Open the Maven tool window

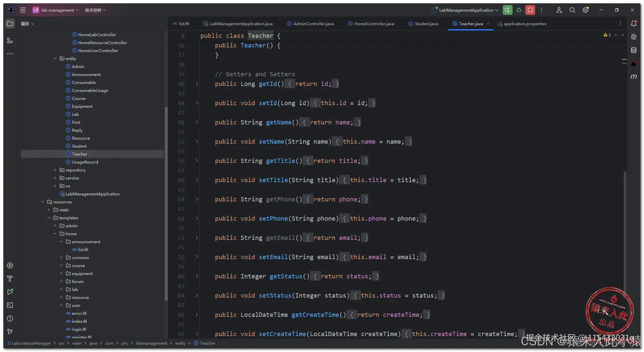[x=634, y=77]
